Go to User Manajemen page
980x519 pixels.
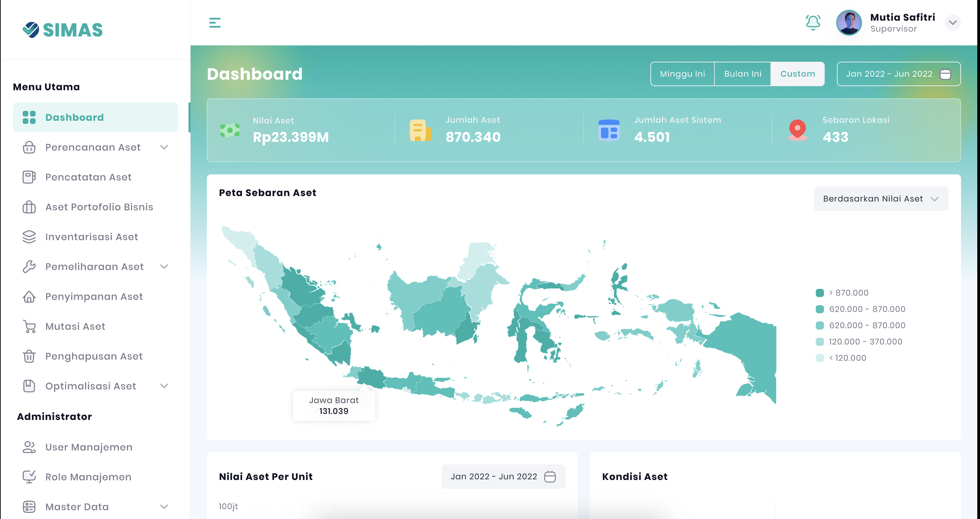[89, 447]
